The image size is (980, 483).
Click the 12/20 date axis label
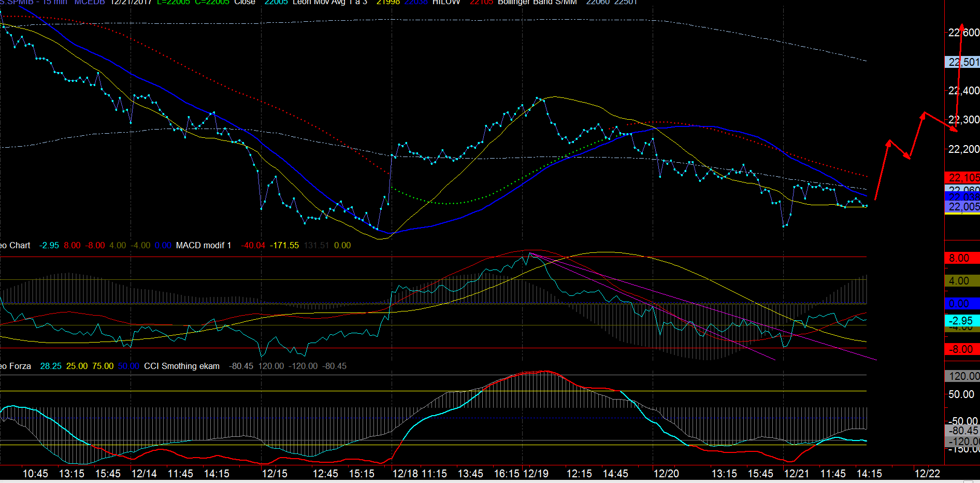(x=666, y=474)
